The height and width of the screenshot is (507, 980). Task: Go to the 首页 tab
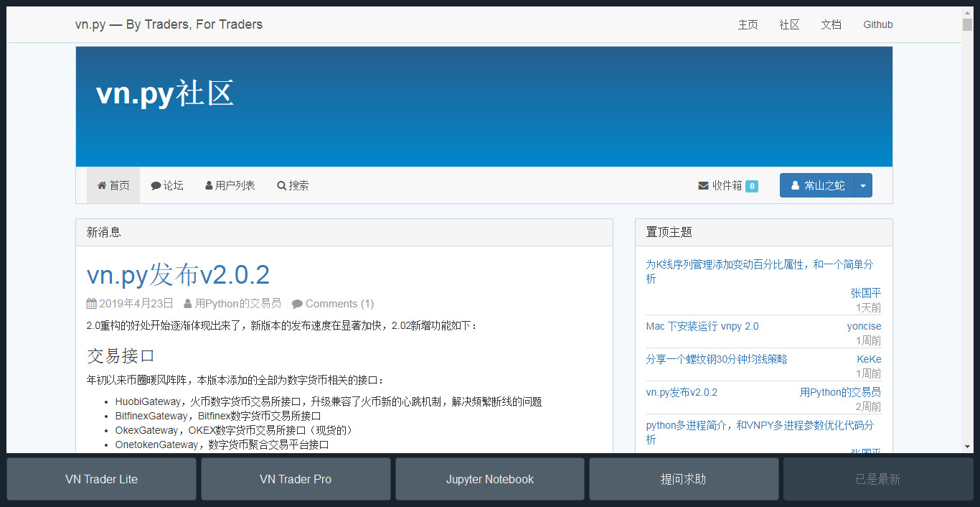click(113, 185)
